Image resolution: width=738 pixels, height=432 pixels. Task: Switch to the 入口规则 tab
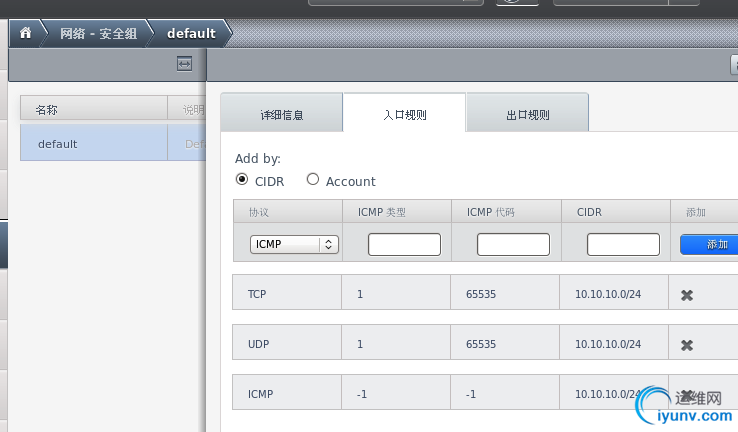[x=404, y=114]
